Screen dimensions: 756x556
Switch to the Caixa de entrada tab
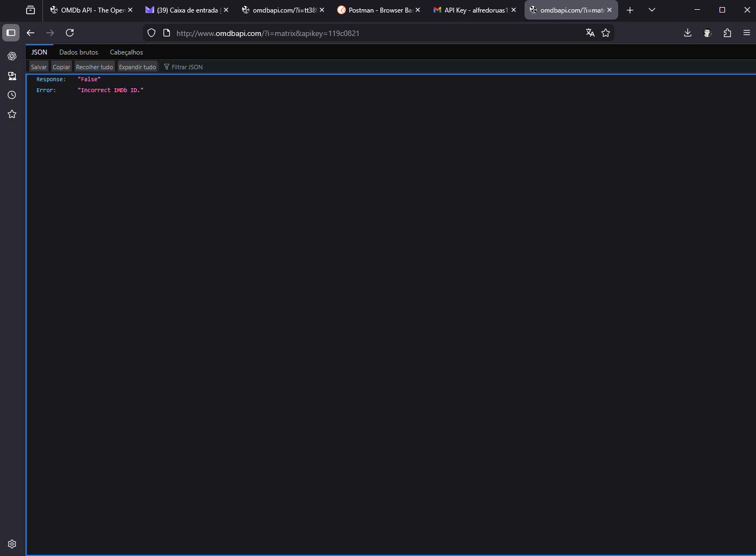186,10
